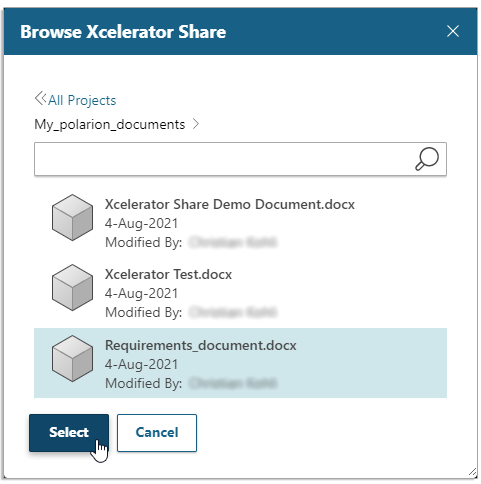Viewport: 481px width, 484px height.
Task: Select the Xcelerator Test.docx file name
Action: pos(168,274)
